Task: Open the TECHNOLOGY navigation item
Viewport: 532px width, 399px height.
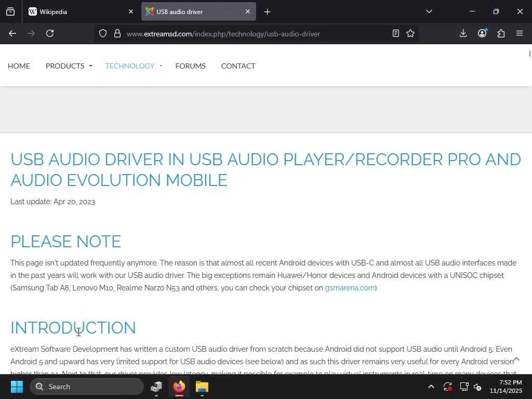Action: click(129, 66)
